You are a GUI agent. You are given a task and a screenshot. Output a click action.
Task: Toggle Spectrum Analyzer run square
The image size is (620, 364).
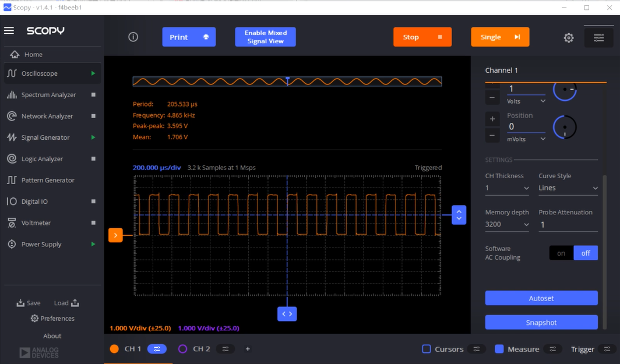point(93,95)
